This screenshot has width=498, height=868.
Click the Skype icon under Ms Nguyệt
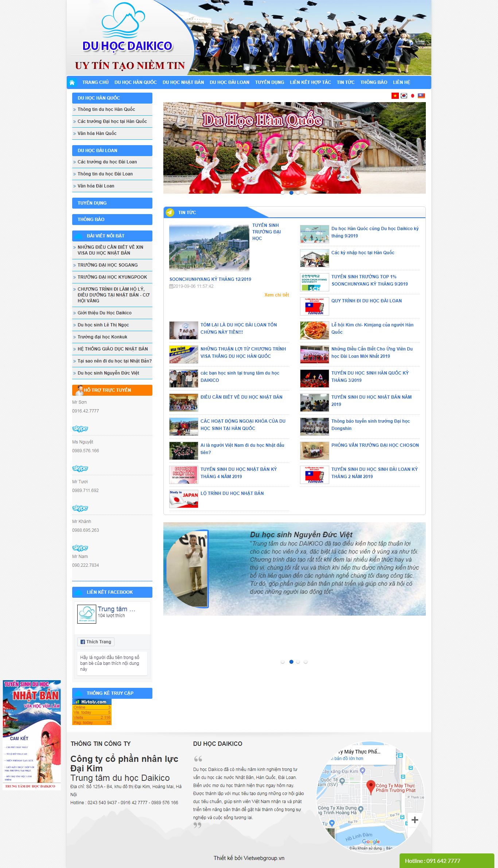tap(80, 468)
